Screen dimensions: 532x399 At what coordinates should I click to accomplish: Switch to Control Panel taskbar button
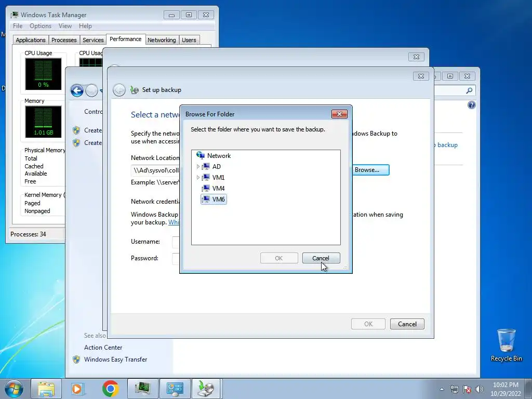click(175, 389)
